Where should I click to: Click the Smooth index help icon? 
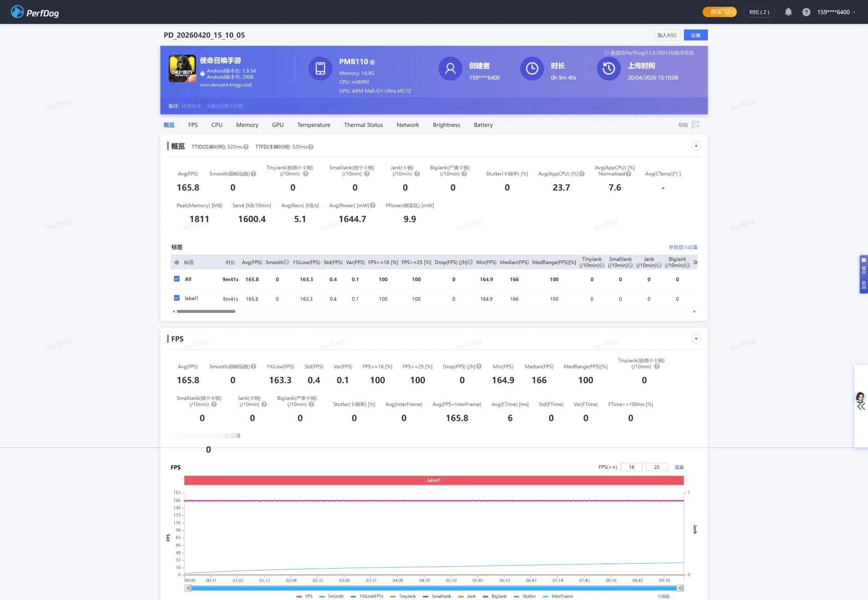(254, 174)
